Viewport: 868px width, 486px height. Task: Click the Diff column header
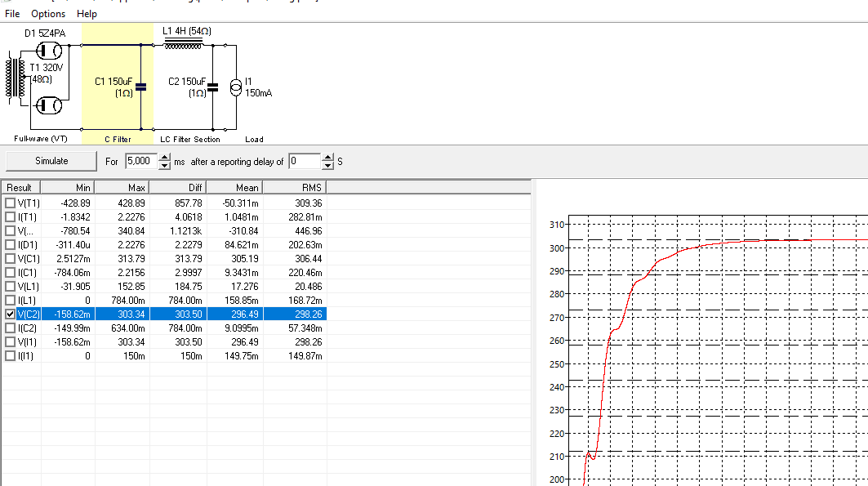(x=178, y=188)
